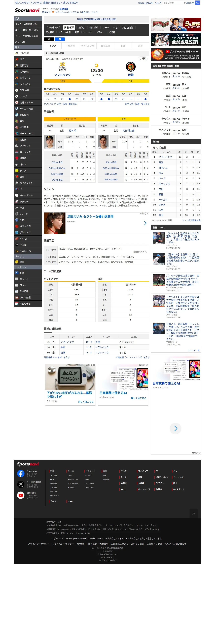Open pitcher 大竹 耕太郎 profile link
The image size is (215, 644).
pyautogui.click(x=128, y=131)
